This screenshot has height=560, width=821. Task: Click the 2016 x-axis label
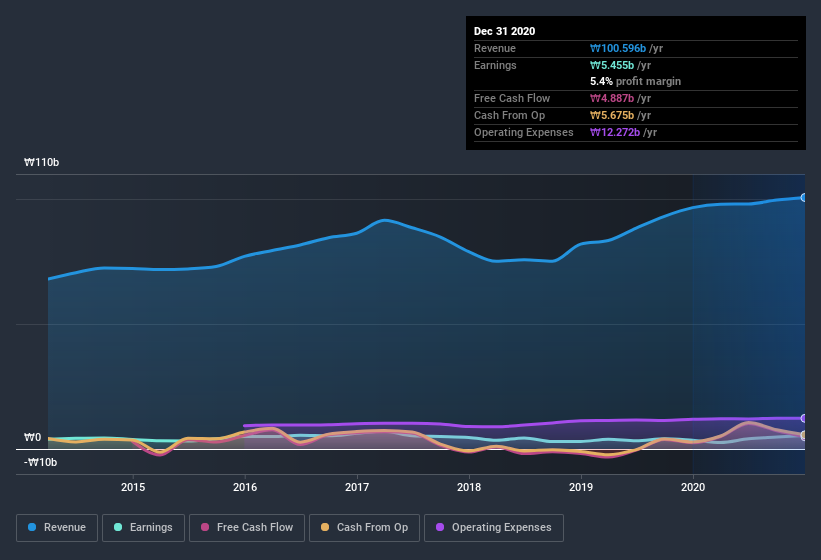(x=245, y=487)
